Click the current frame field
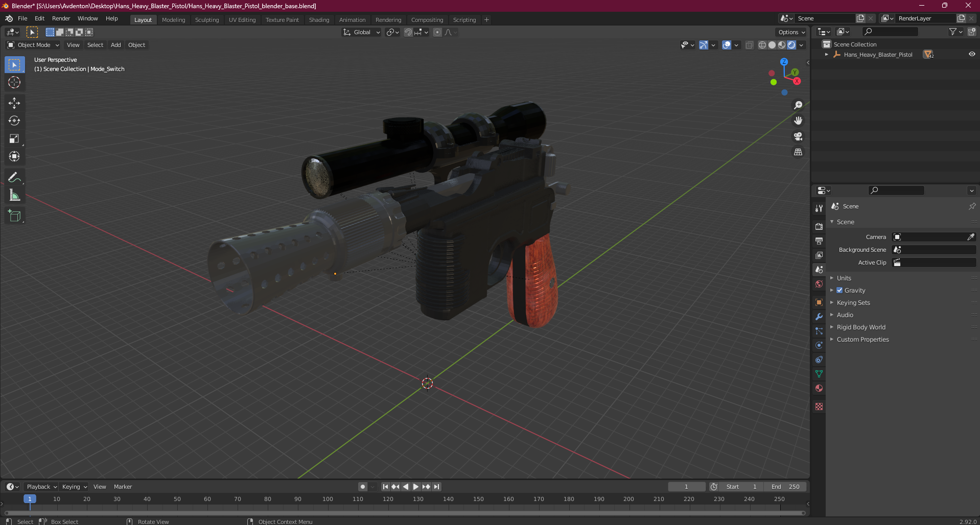Image resolution: width=980 pixels, height=525 pixels. (x=687, y=487)
